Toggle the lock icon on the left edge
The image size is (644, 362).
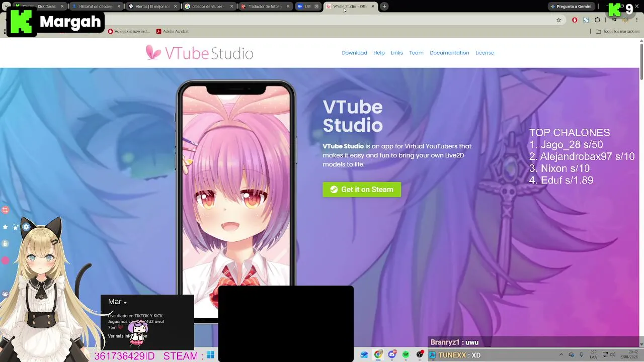pyautogui.click(x=5, y=243)
